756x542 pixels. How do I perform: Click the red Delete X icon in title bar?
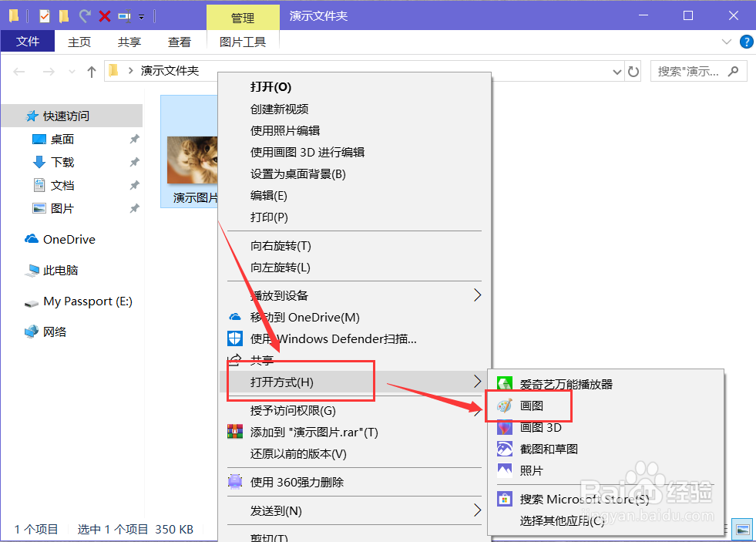(105, 16)
